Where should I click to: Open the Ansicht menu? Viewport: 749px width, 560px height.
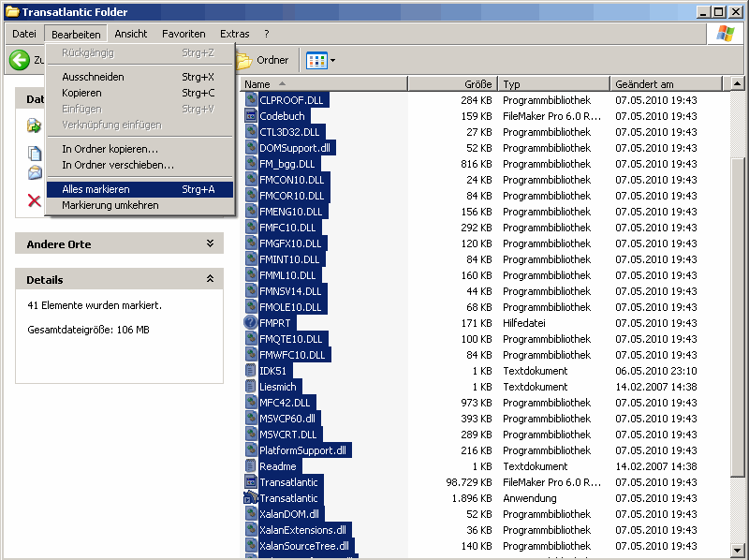point(131,34)
